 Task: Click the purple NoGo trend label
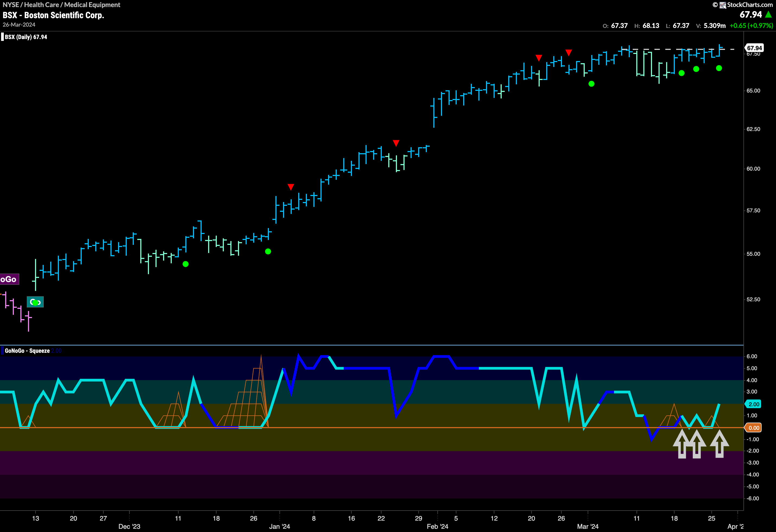pos(9,279)
